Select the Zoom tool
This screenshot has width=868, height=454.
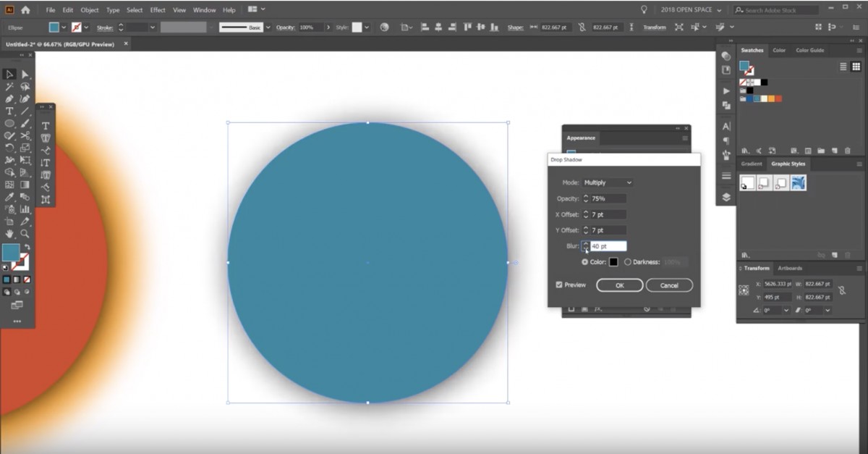coord(25,234)
